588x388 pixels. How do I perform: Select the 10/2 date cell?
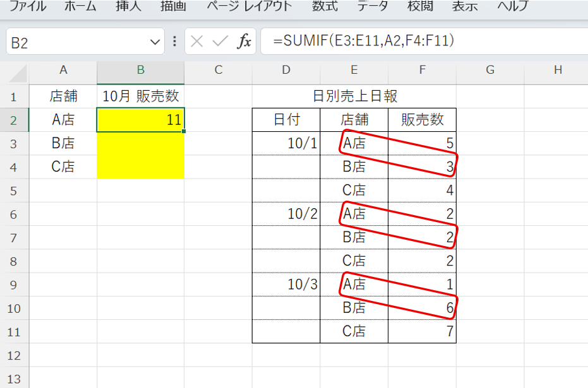[x=286, y=214]
